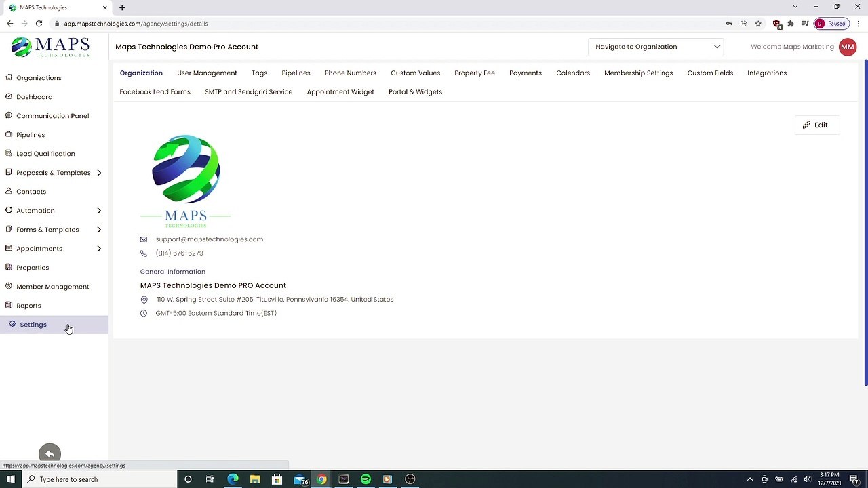Image resolution: width=868 pixels, height=488 pixels.
Task: Open SMTP and Sendgrid Service tab
Action: (x=248, y=92)
